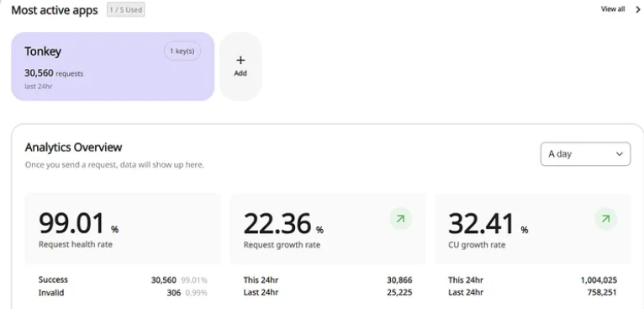This screenshot has width=644, height=309.
Task: Click the 22.36% Request growth rate card
Action: tap(327, 228)
